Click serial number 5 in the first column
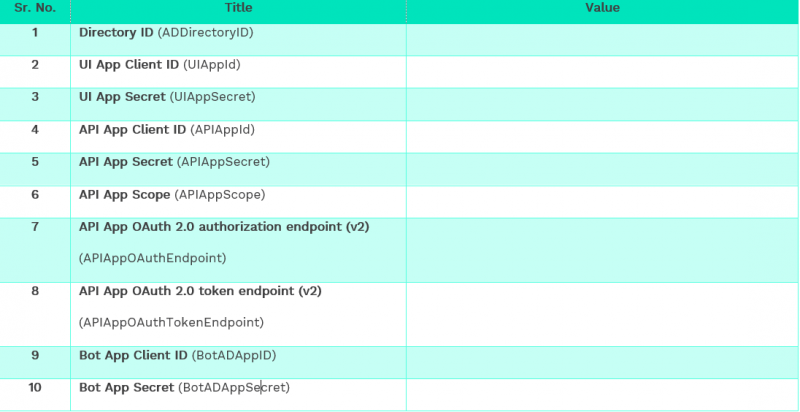Screen dimensions: 800x412 (35, 162)
